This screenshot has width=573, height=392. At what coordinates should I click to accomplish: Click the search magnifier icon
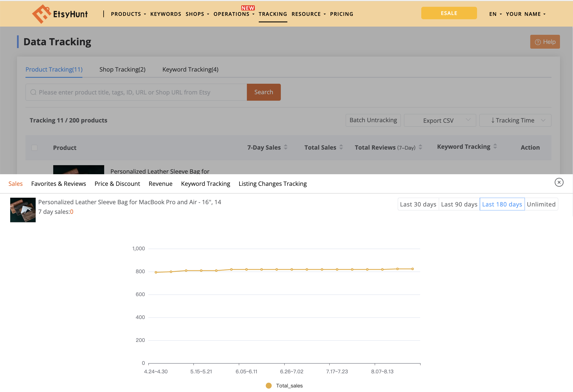(x=33, y=92)
